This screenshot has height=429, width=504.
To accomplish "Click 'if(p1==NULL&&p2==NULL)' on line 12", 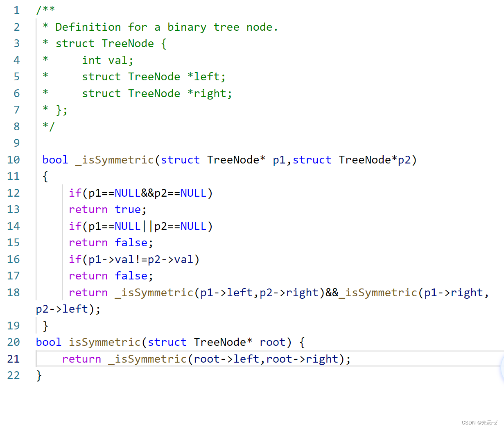I will click(x=141, y=193).
